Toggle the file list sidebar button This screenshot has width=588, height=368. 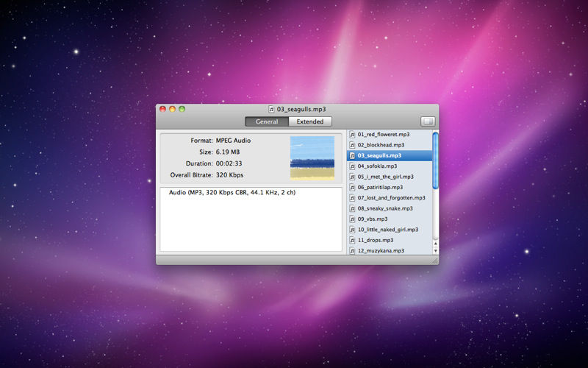(428, 121)
